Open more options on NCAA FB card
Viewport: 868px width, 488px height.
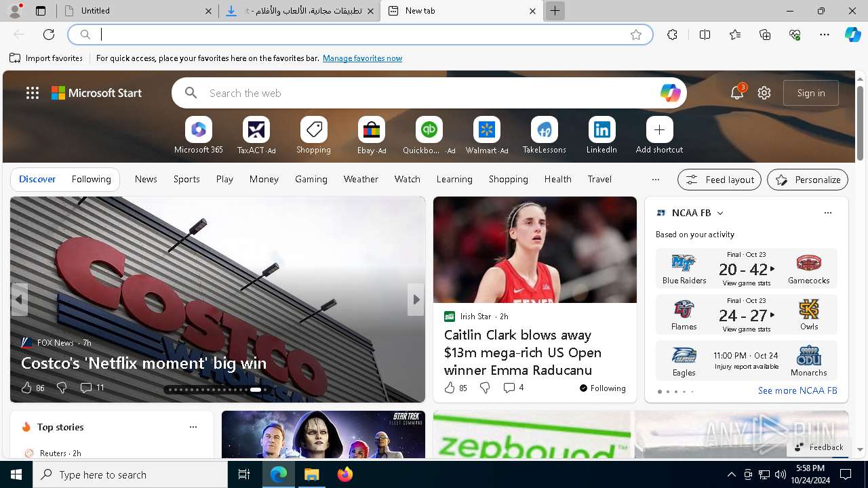[827, 213]
